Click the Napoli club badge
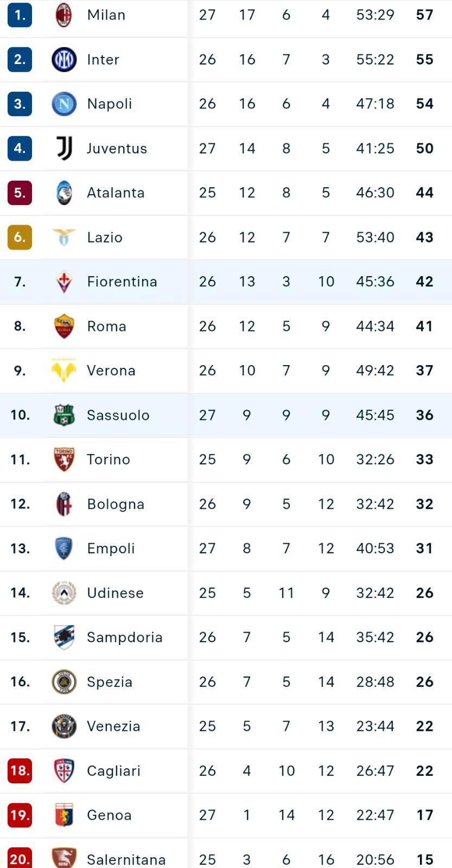The image size is (452, 868). pyautogui.click(x=64, y=104)
